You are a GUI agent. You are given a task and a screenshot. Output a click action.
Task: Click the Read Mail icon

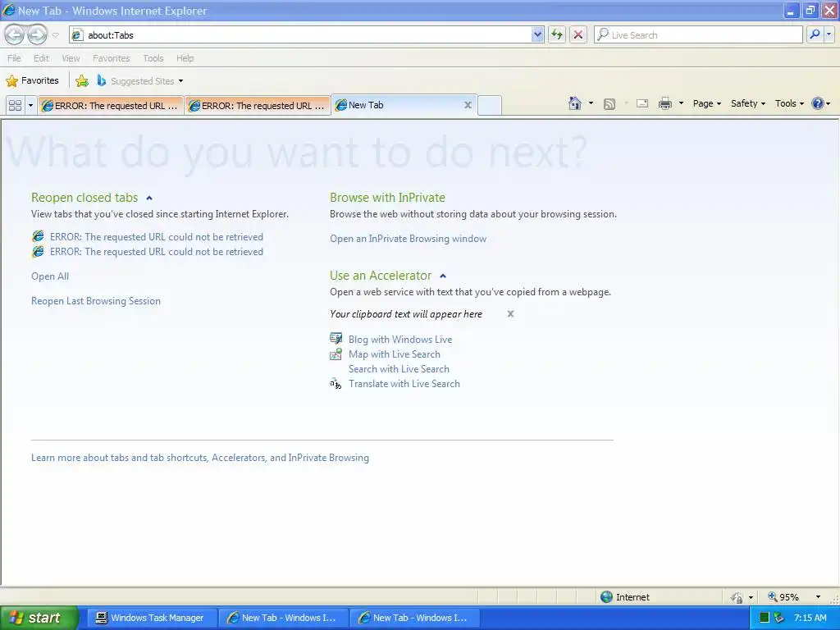[x=642, y=103]
